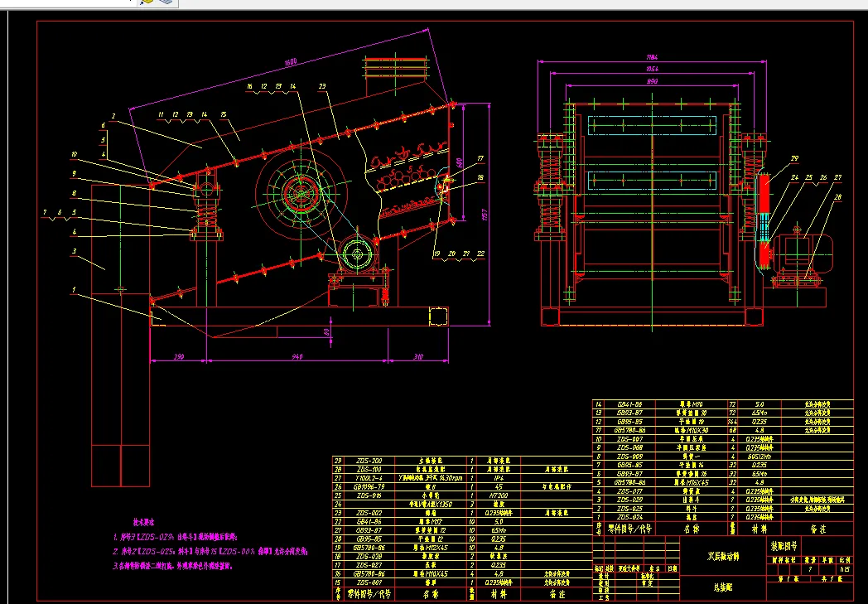Select the ZDS-200 cell in the parts list
Image resolution: width=868 pixels, height=604 pixels.
click(369, 461)
